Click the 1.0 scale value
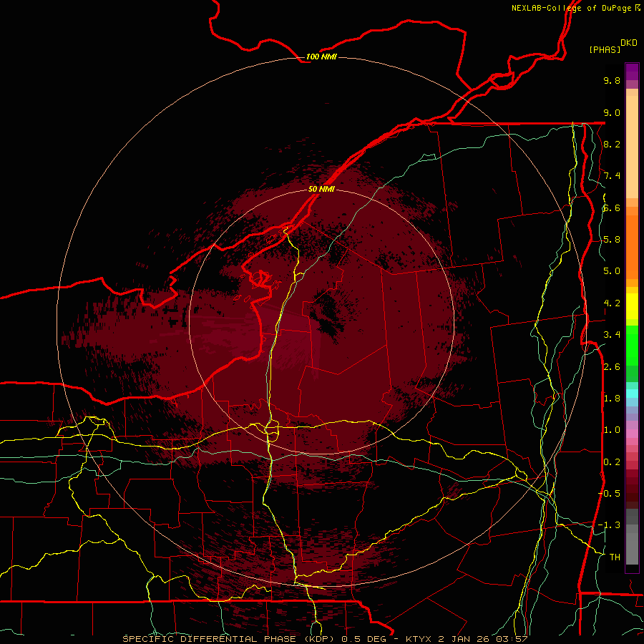 612,430
